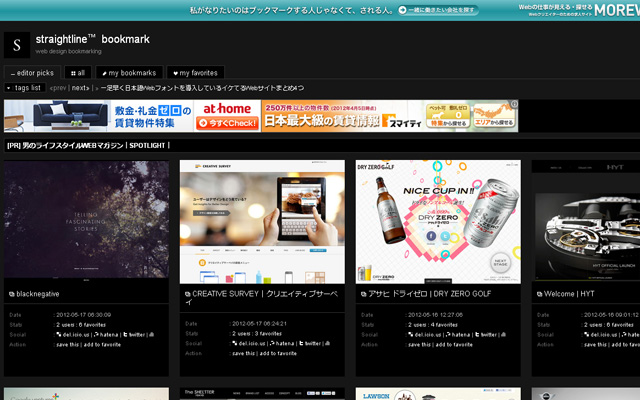The width and height of the screenshot is (640, 400).
Task: Open the DRY ZERO GOLF thumbnail
Action: click(438, 222)
